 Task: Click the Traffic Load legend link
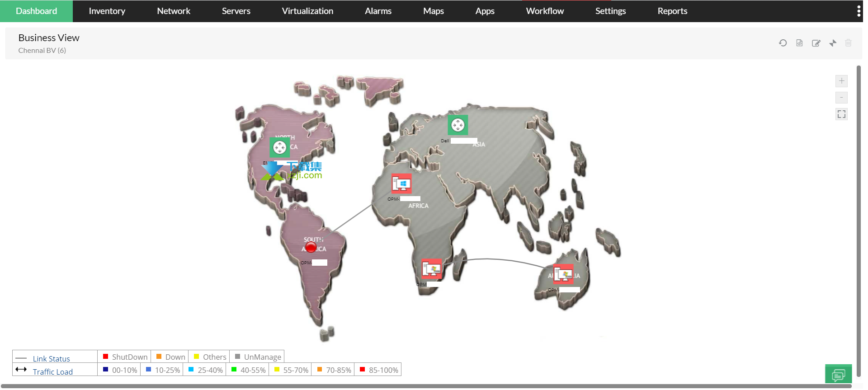tap(52, 371)
